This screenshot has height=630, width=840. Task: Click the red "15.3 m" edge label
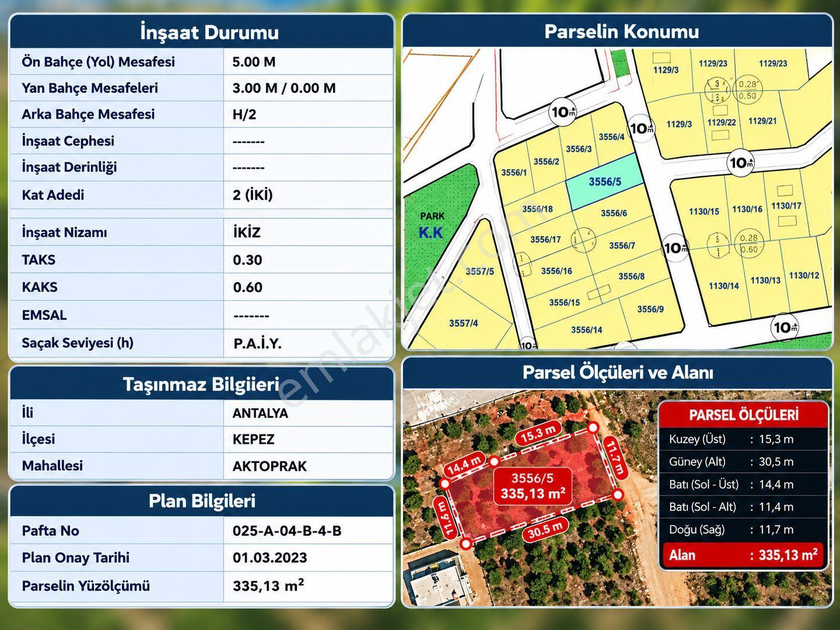pyautogui.click(x=537, y=433)
